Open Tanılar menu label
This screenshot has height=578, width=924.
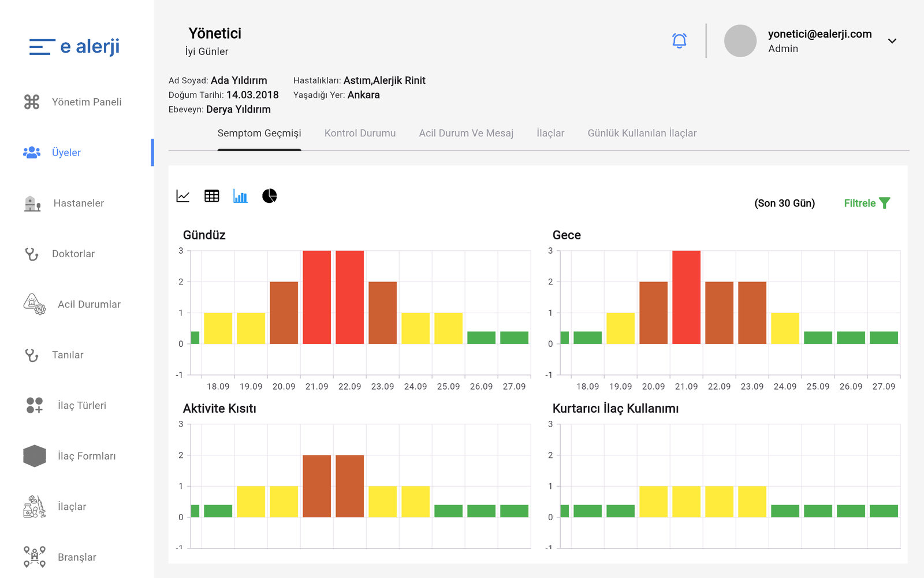tap(68, 355)
